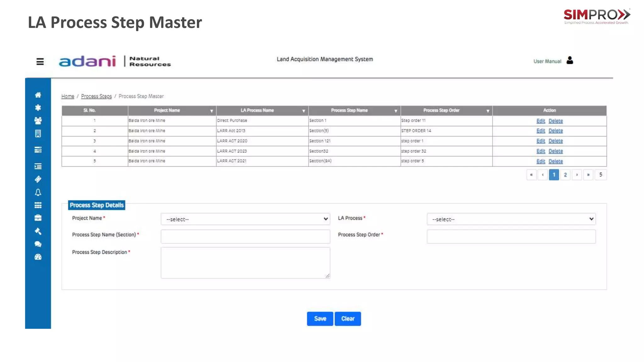
Task: Click the gavel sidebar icon
Action: (x=38, y=231)
